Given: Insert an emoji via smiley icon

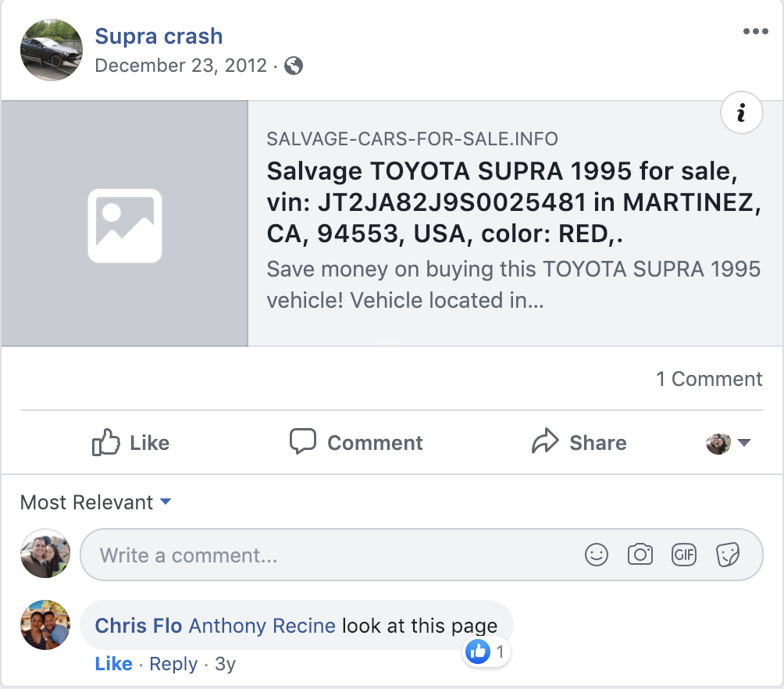Looking at the screenshot, I should coord(597,555).
